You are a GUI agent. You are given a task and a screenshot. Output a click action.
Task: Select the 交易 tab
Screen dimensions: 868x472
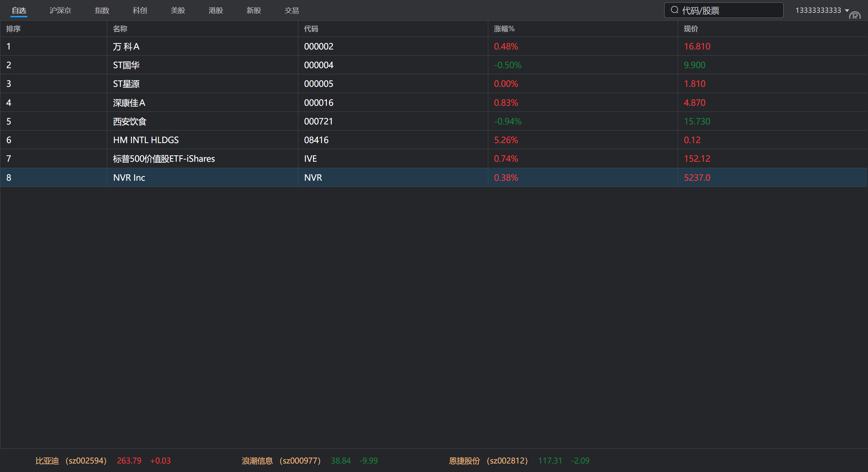point(292,11)
